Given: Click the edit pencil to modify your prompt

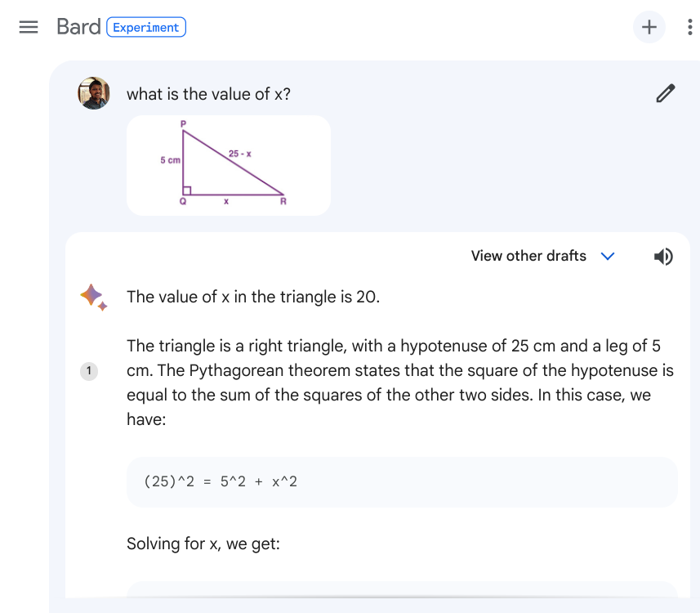Looking at the screenshot, I should pyautogui.click(x=666, y=94).
